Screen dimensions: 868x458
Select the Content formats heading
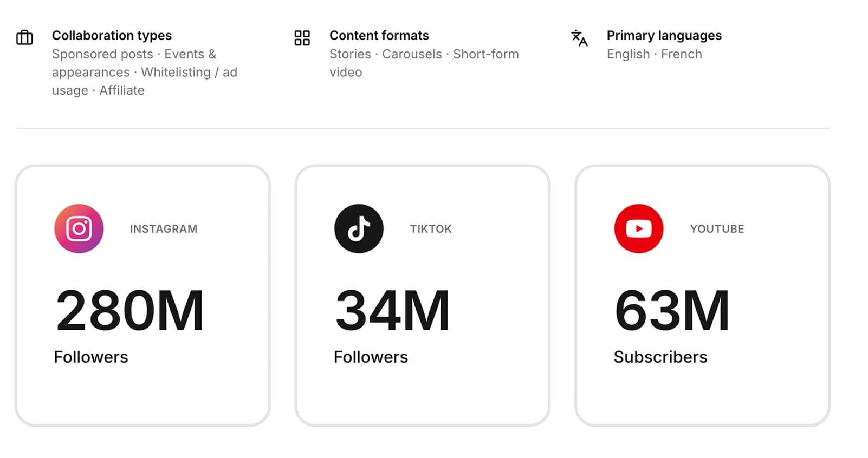(x=379, y=36)
